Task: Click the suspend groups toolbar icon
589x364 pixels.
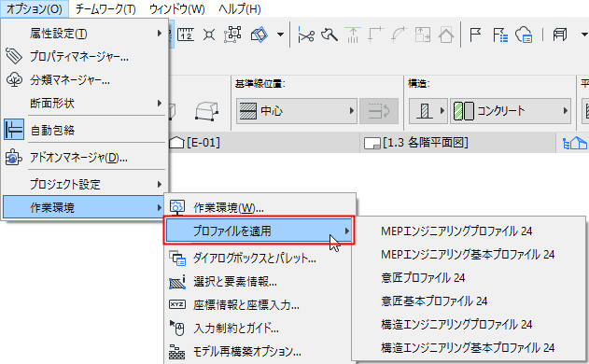Action: [233, 35]
